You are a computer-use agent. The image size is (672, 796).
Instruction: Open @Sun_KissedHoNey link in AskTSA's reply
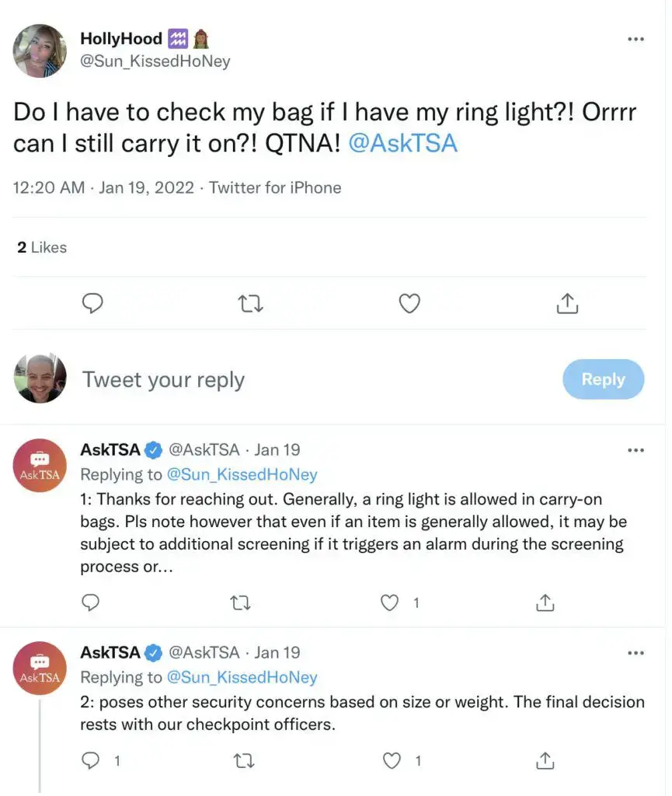pos(242,473)
